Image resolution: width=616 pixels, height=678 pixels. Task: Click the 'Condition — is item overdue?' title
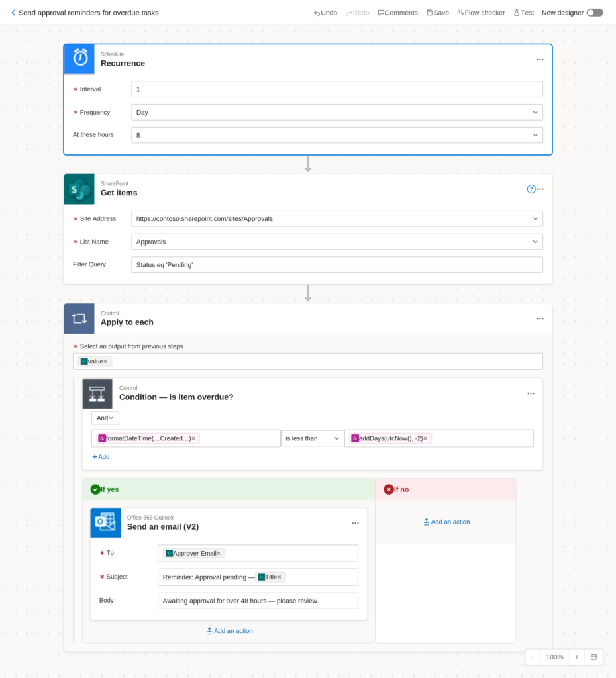tap(176, 397)
